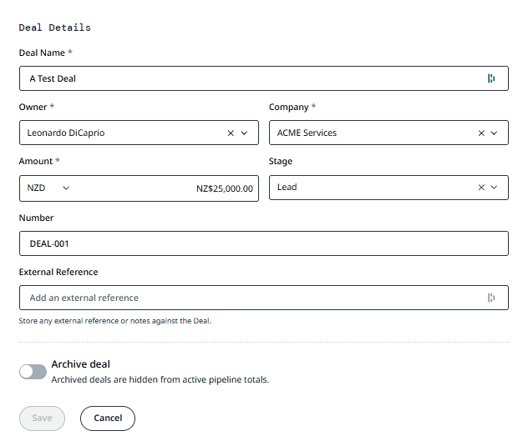Click the amount value NZ$25,000.00
Viewport: 523px width, 446px height.
pos(224,189)
